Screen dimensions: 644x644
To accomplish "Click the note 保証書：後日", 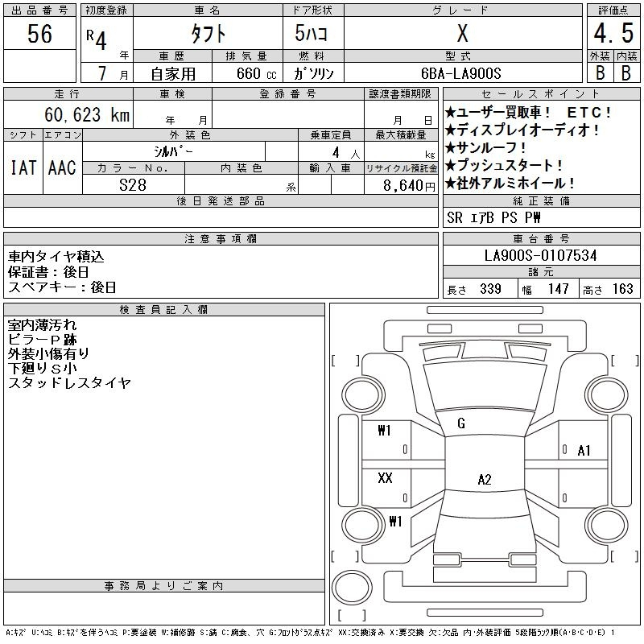I will tap(48, 272).
